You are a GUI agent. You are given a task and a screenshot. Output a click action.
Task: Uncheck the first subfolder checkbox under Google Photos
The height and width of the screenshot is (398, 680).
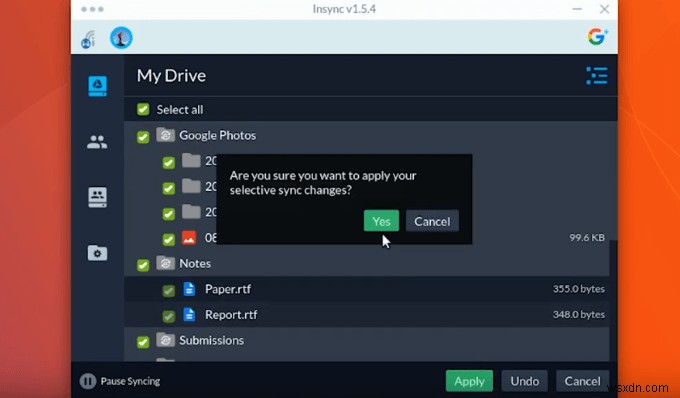[169, 163]
